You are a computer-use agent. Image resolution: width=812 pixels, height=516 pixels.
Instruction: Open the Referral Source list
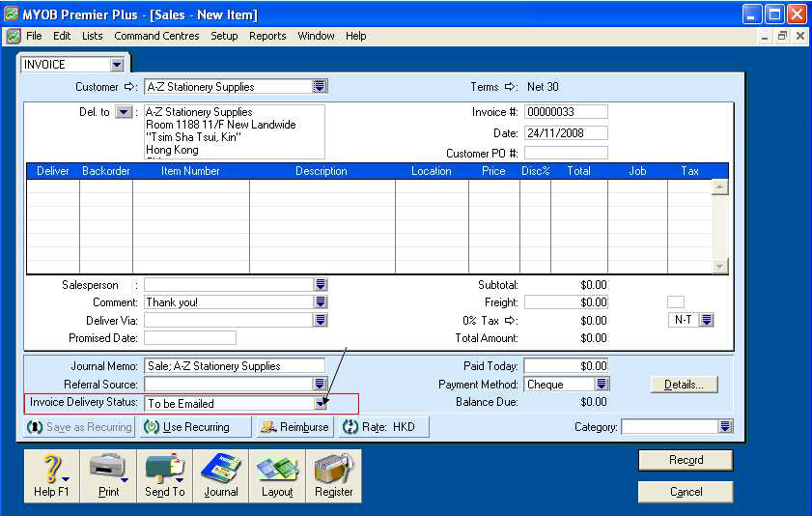(320, 384)
